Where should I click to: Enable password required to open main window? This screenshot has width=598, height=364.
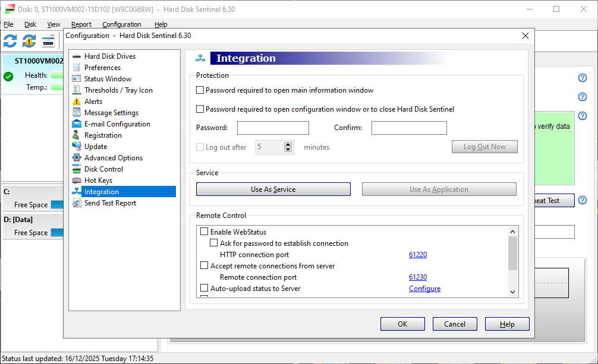[200, 90]
